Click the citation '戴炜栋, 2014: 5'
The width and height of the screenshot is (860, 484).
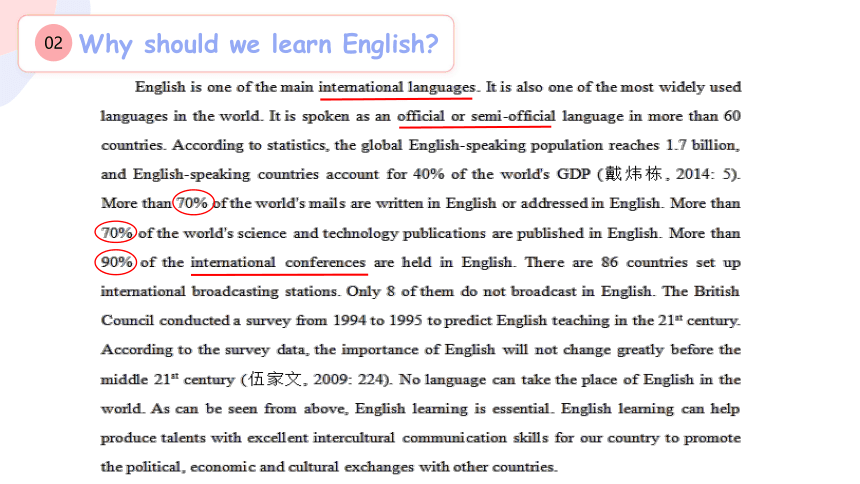tap(669, 174)
